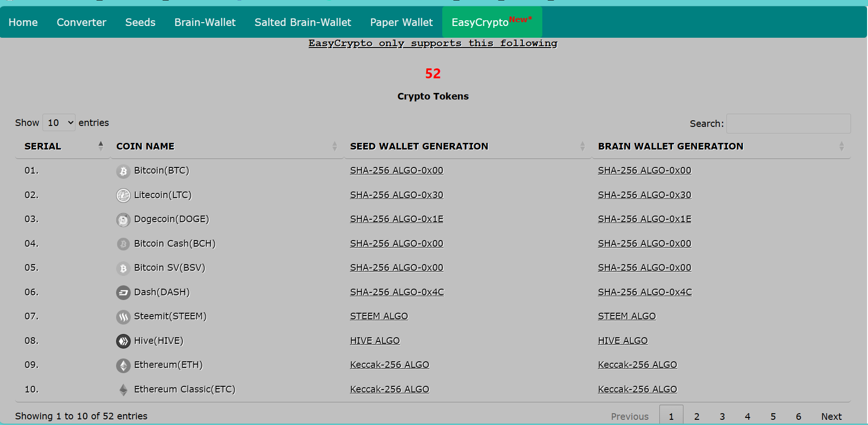Click the Bitcoin Cash(BCH) name text

(175, 243)
